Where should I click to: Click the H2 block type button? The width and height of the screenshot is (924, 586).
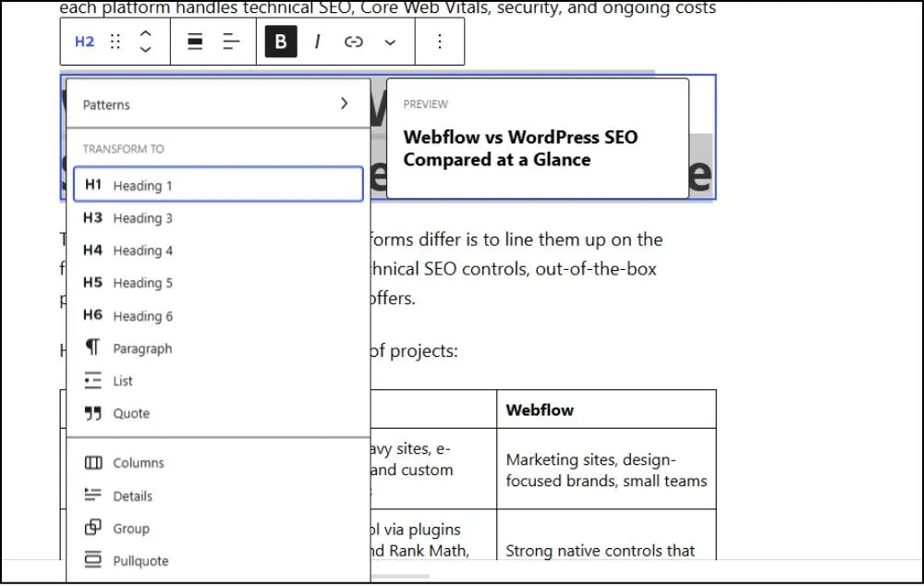click(84, 42)
